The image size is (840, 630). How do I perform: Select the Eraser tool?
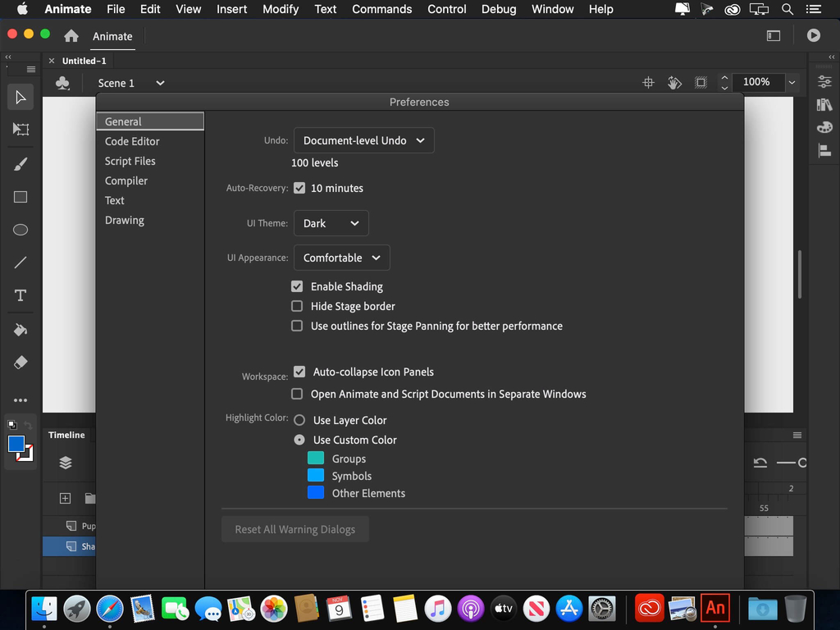pyautogui.click(x=21, y=363)
